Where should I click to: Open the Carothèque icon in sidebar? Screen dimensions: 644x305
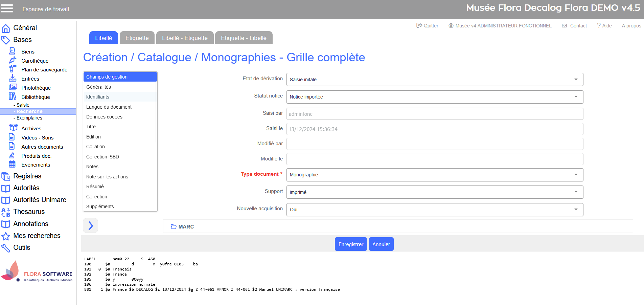pos(13,60)
